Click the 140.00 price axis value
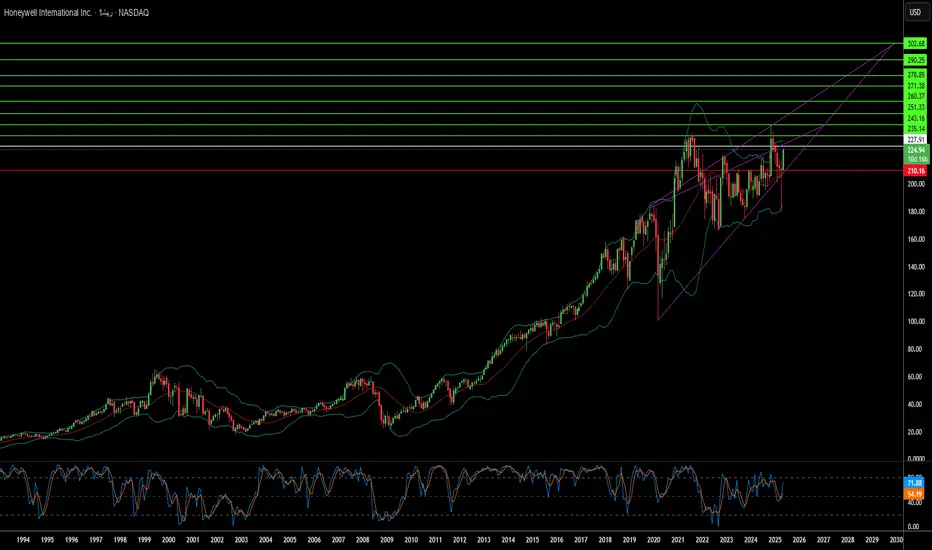This screenshot has width=932, height=550. click(x=915, y=267)
